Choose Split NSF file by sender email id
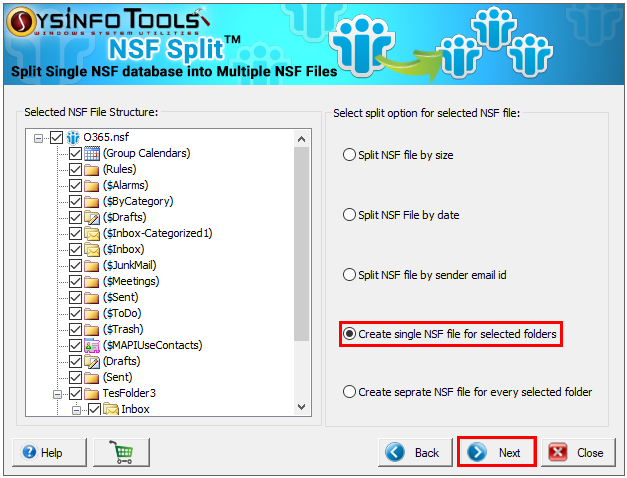 (x=424, y=275)
